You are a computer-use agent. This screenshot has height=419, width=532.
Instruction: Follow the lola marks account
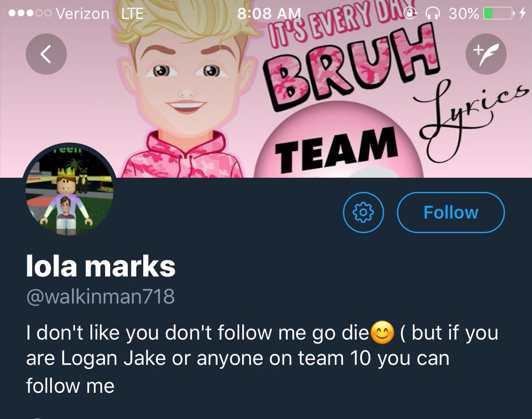[x=451, y=213]
